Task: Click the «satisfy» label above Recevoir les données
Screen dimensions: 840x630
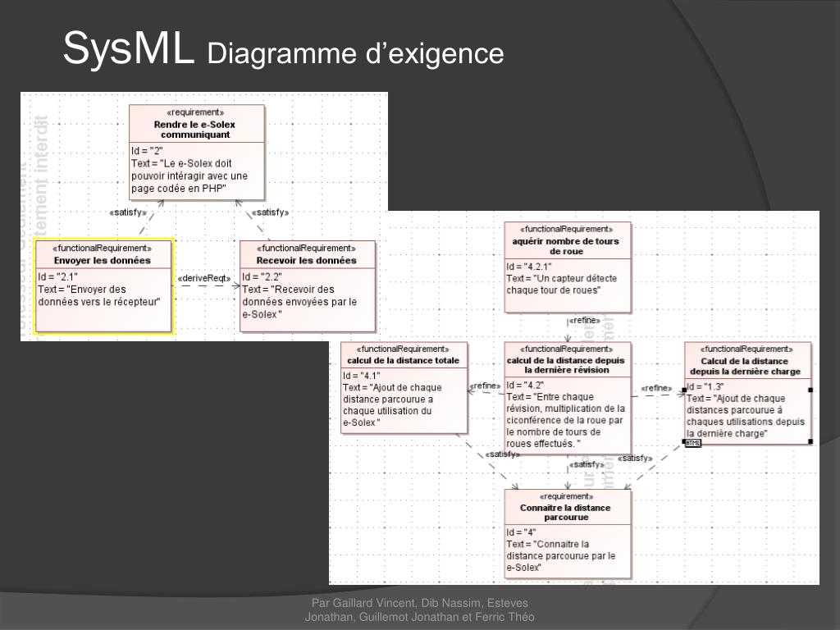Action: [x=270, y=212]
